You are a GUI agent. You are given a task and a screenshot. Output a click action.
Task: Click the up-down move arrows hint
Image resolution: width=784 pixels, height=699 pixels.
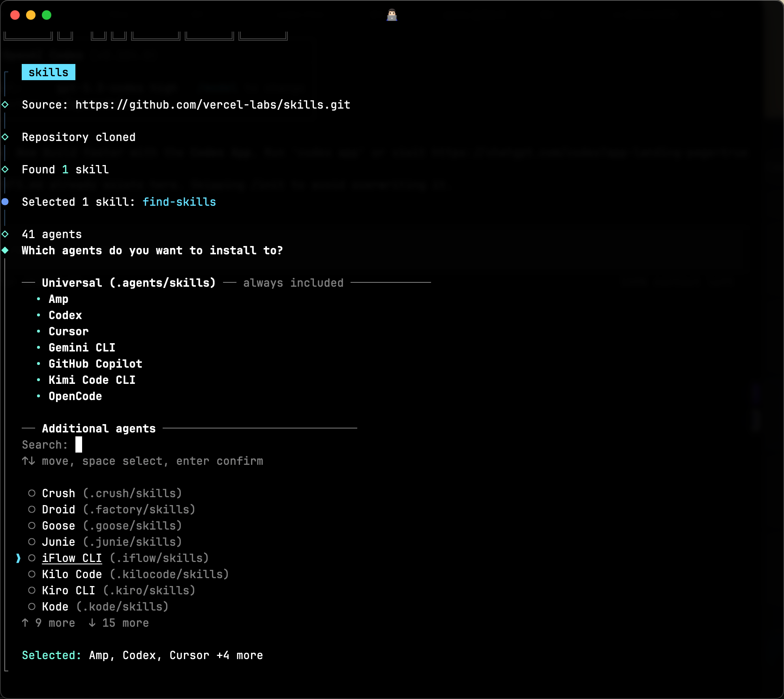coord(28,461)
